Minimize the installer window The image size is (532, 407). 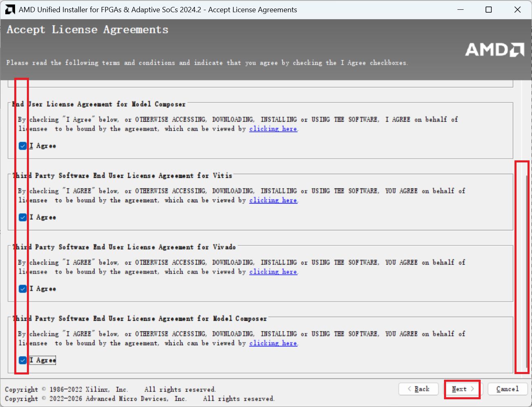pos(460,10)
